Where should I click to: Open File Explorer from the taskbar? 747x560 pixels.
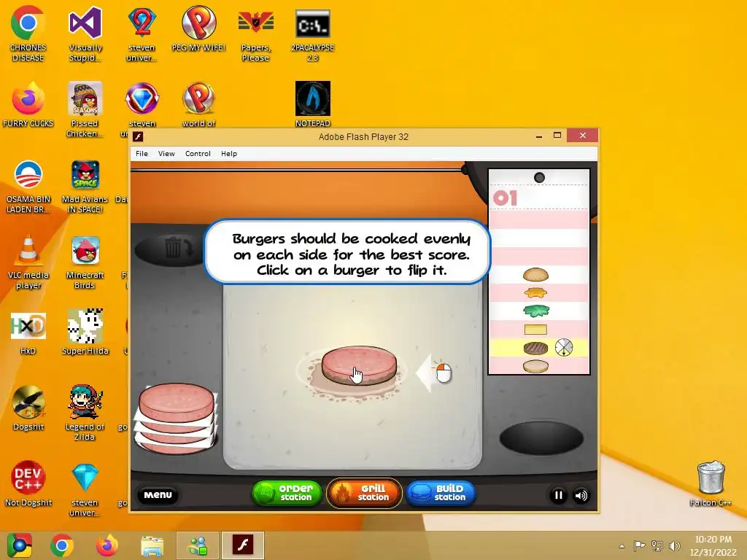(x=152, y=545)
